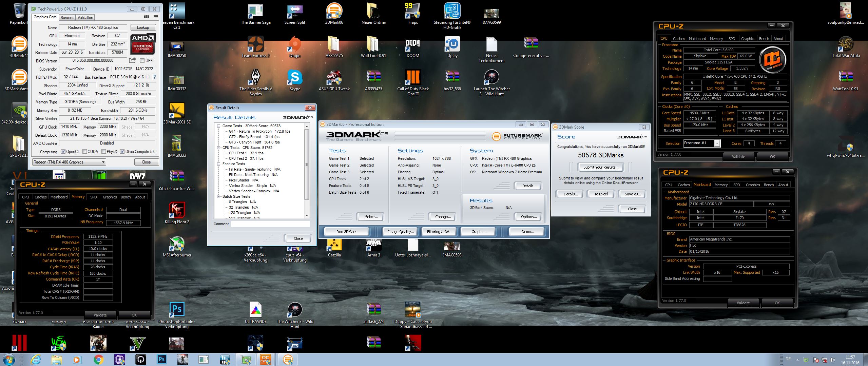The width and height of the screenshot is (868, 366).
Task: Click the volume icon in system tray
Action: coord(832,360)
